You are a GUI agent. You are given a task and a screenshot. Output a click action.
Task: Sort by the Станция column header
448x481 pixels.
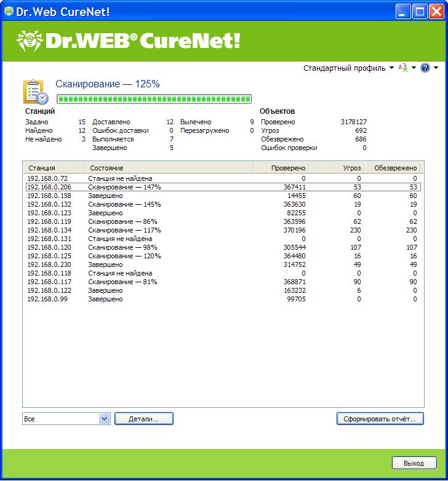pyautogui.click(x=54, y=168)
